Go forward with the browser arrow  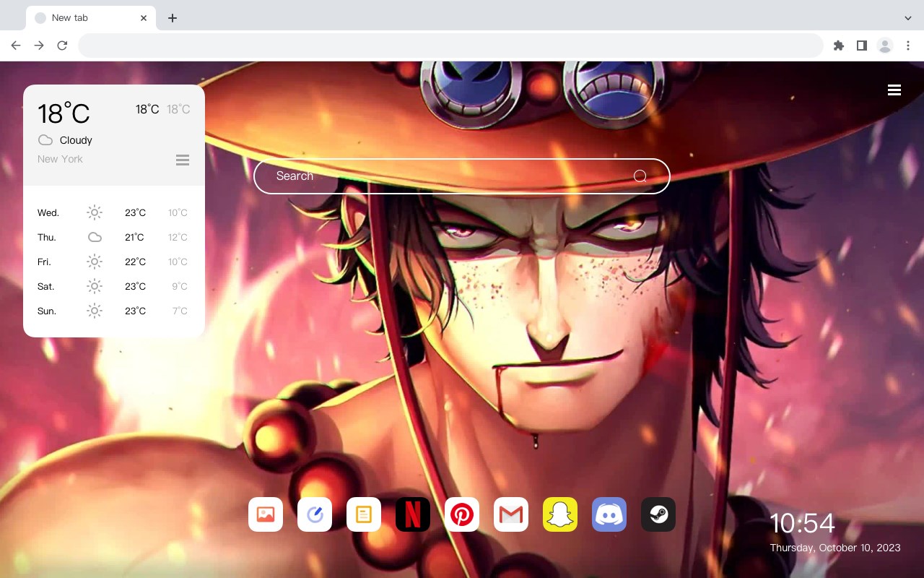click(x=39, y=46)
